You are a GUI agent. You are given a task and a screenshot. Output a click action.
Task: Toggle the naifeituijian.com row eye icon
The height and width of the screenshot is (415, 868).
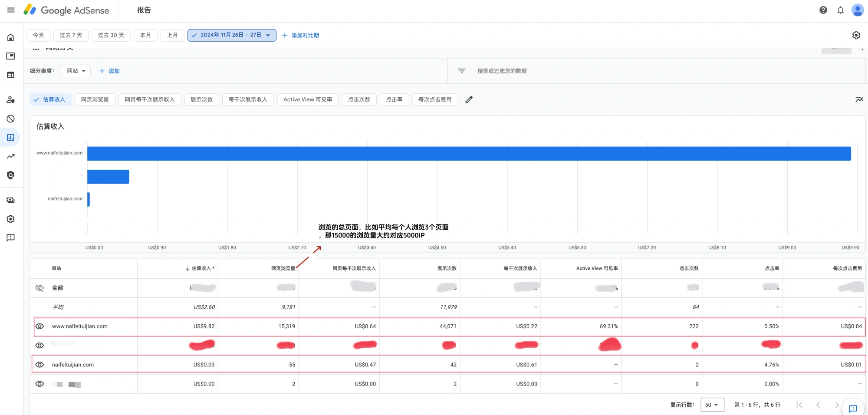(x=39, y=364)
